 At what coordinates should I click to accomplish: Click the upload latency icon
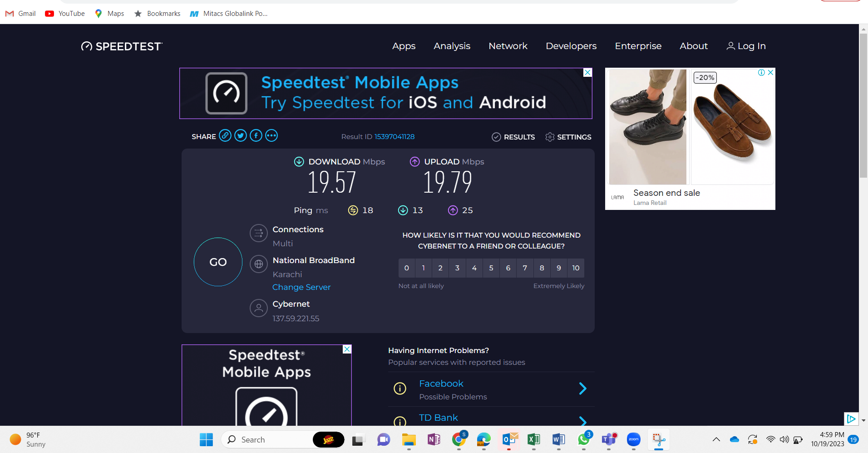tap(453, 210)
